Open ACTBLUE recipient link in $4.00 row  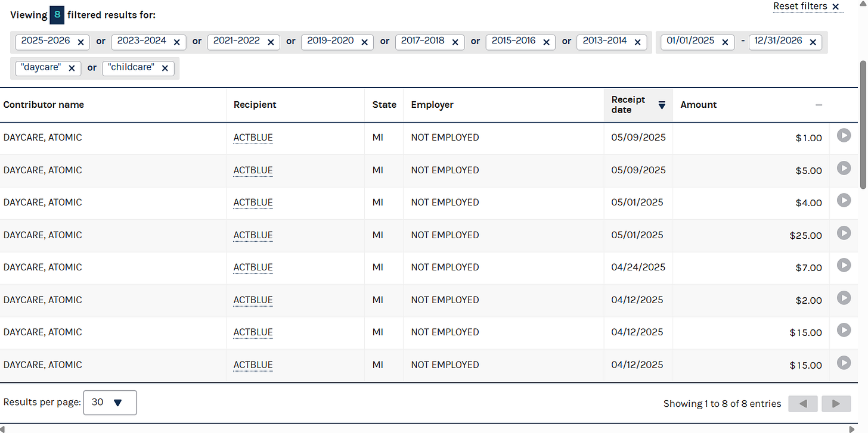click(253, 203)
